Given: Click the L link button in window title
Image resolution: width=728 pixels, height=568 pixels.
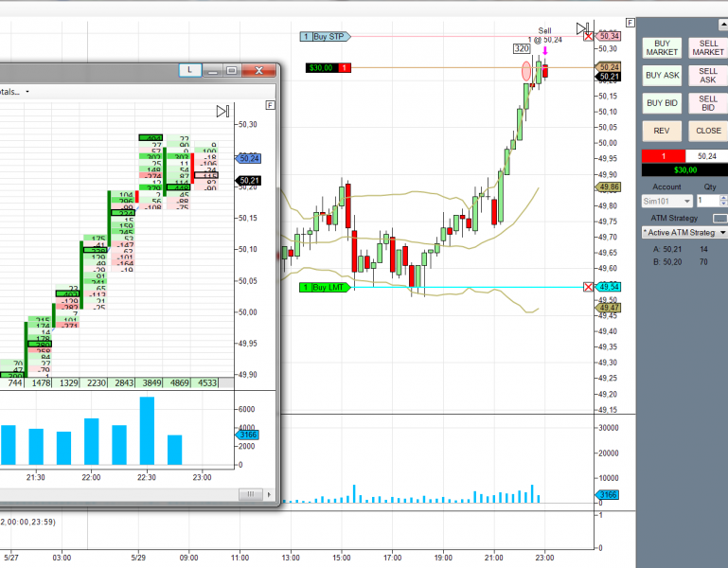Looking at the screenshot, I should (190, 70).
